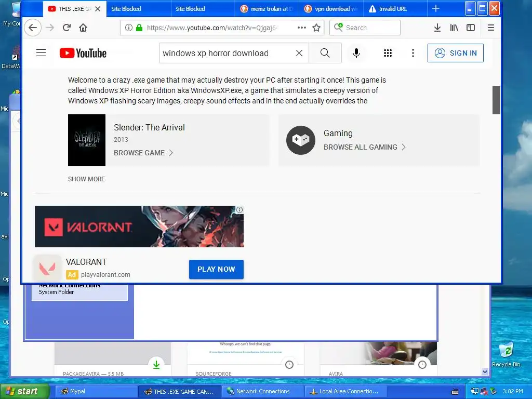Open YouTube guide hamburger menu
The image size is (532, 399).
click(41, 53)
